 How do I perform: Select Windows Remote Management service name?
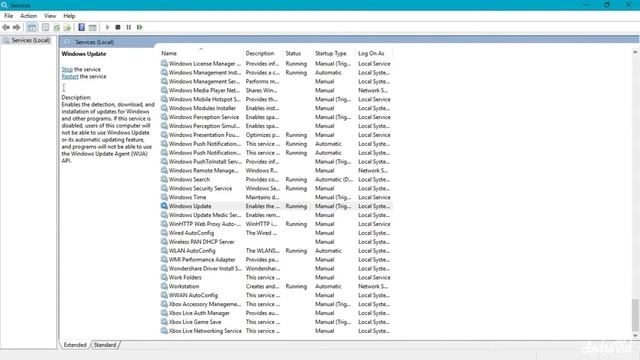pos(204,171)
